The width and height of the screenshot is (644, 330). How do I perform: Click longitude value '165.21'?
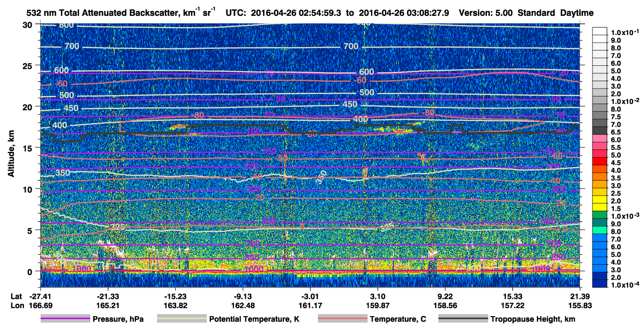(x=108, y=305)
